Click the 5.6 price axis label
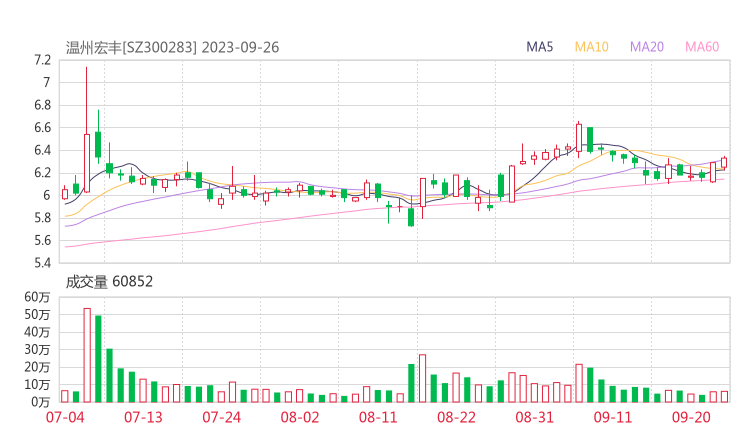 tap(42, 240)
